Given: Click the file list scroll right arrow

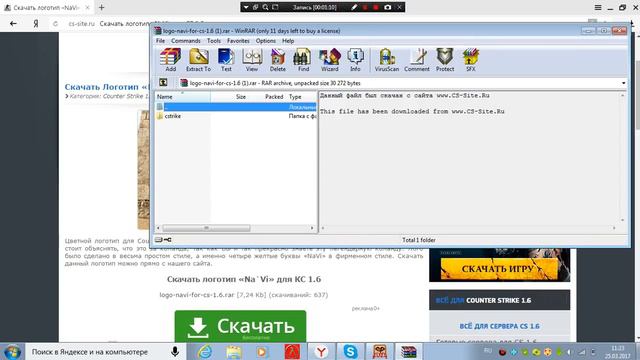Looking at the screenshot, I should pyautogui.click(x=312, y=228).
